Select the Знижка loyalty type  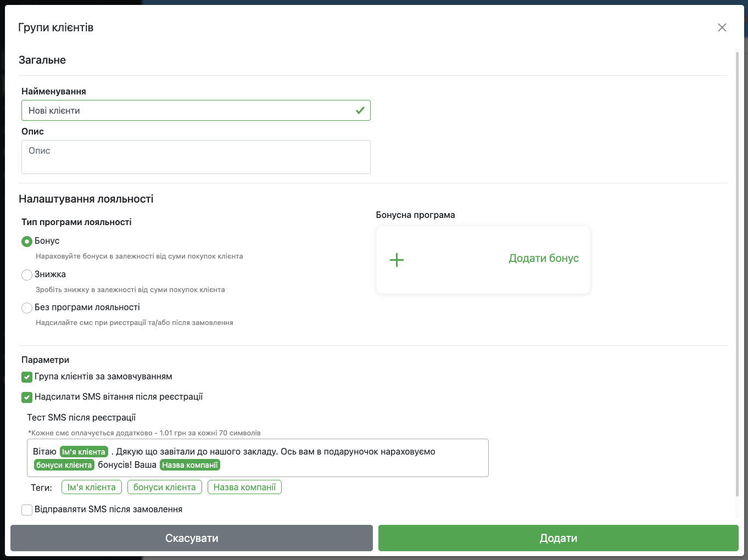click(x=27, y=275)
